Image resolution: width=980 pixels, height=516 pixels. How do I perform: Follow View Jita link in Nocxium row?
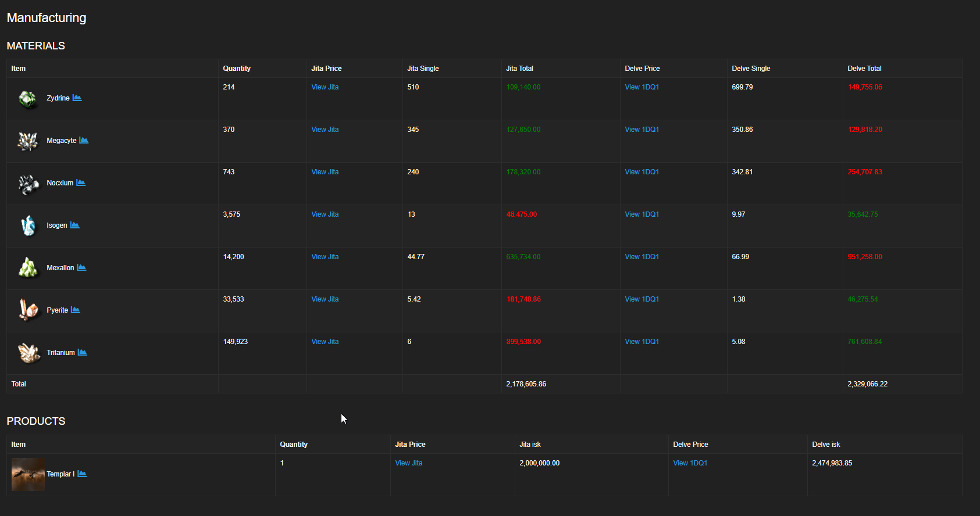[325, 172]
